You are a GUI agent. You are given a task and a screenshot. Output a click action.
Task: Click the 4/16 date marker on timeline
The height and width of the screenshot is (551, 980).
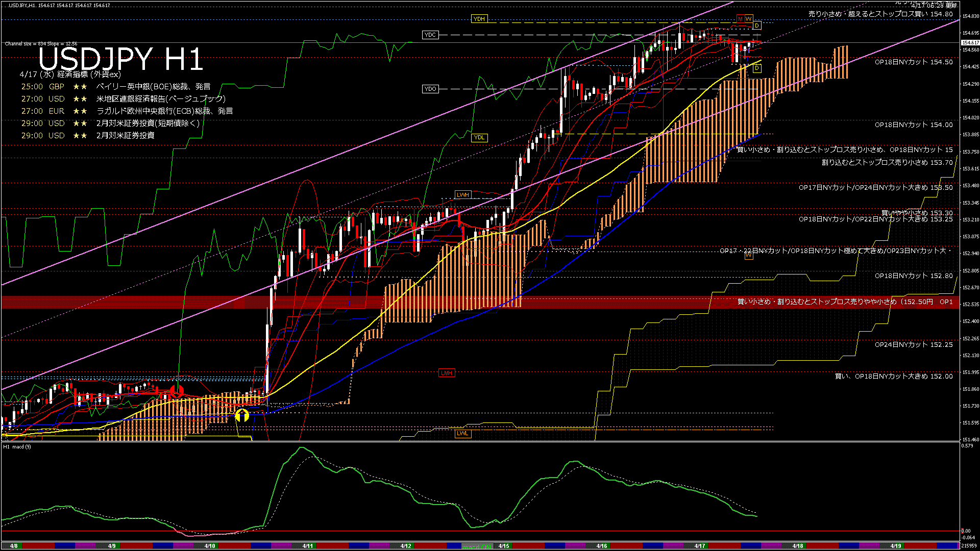point(602,546)
